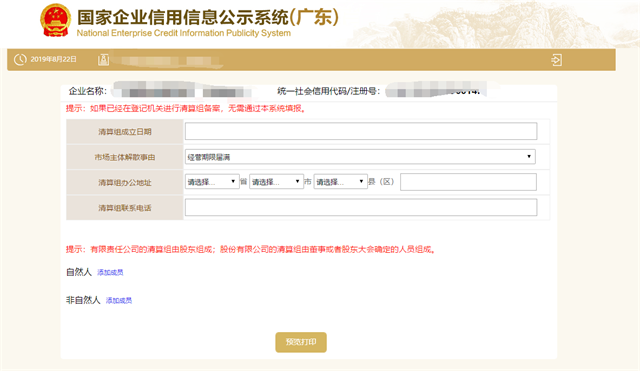Viewport: 640px width, 371px height.
Task: Click the 统一社会信用代码/注册号 label
Action: coord(329,91)
